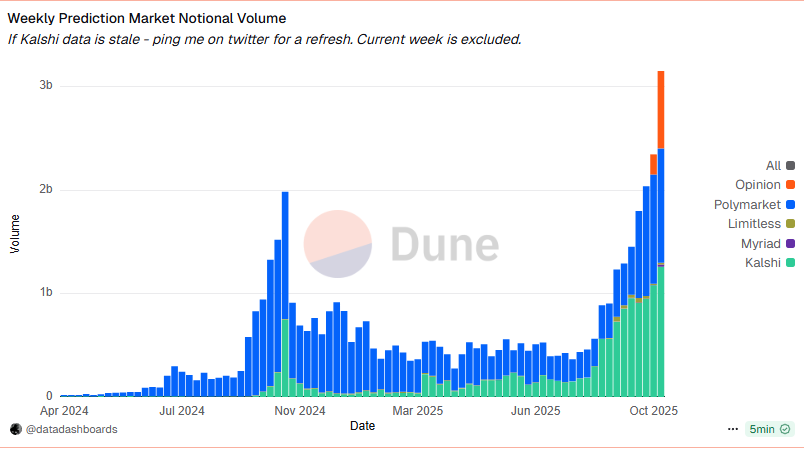804x451 pixels.
Task: Click the Weekly Prediction Market Notional Volume title
Action: tap(147, 18)
